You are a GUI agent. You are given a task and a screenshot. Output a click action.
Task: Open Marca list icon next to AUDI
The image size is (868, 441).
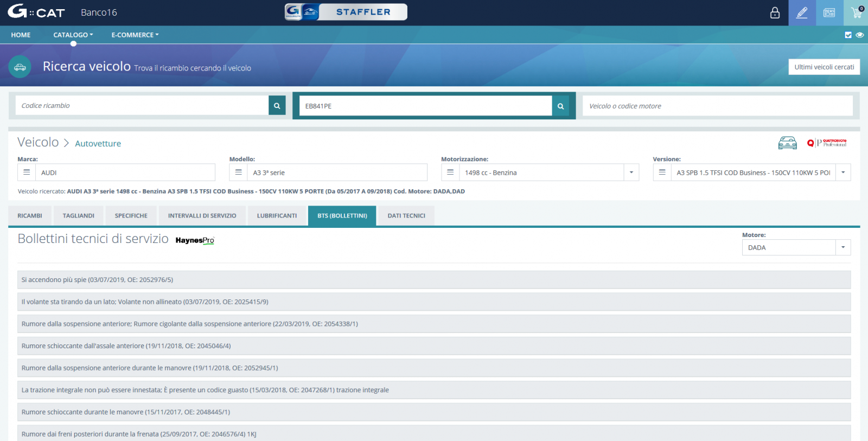pos(27,172)
